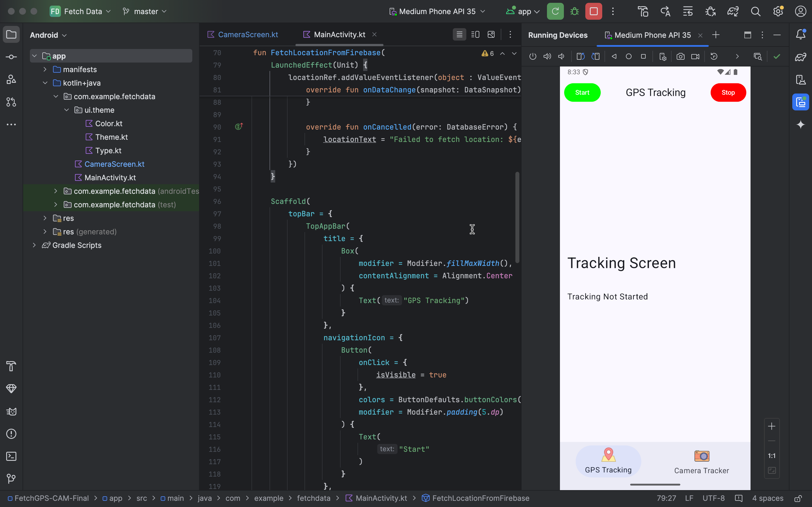Click the editor vertical scrollbar
This screenshot has width=812, height=507.
[517, 217]
